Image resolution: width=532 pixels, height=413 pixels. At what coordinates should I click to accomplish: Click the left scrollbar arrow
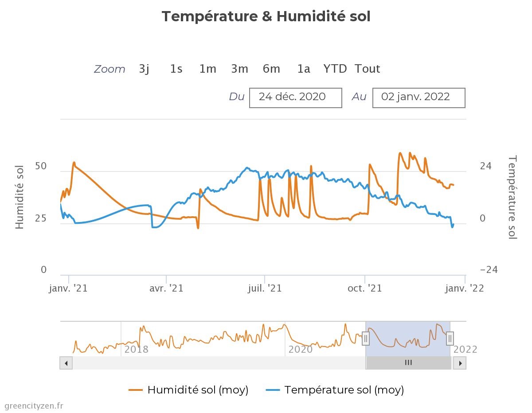click(66, 362)
